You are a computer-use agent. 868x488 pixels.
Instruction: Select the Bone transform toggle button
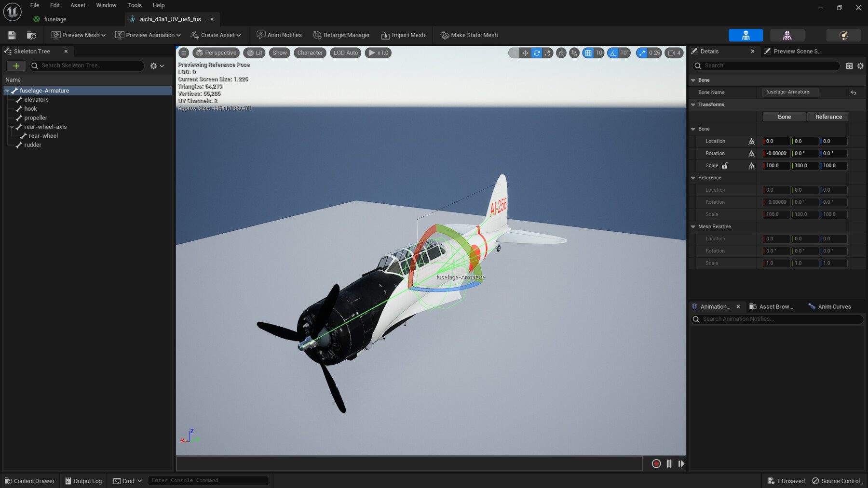784,117
